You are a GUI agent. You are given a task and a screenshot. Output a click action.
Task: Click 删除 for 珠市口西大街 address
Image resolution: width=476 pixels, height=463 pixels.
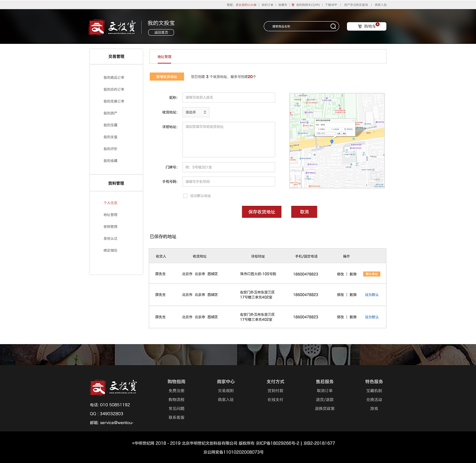pos(353,274)
